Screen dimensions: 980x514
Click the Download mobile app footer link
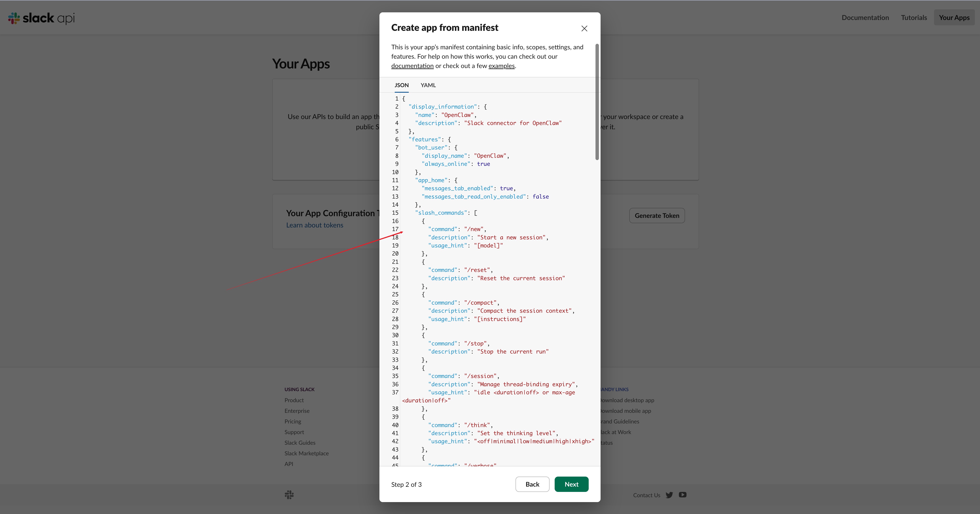pos(625,411)
